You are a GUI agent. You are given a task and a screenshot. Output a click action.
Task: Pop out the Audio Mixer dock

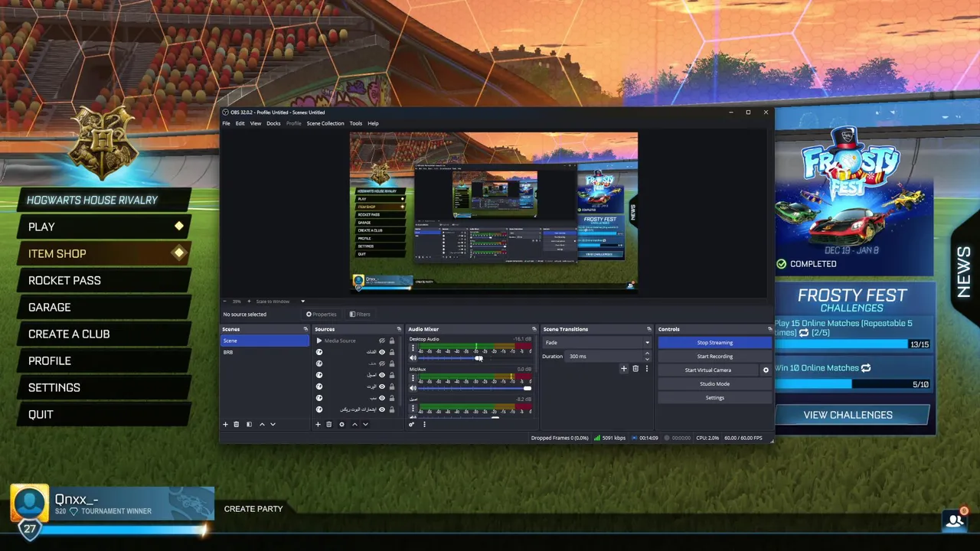point(534,329)
